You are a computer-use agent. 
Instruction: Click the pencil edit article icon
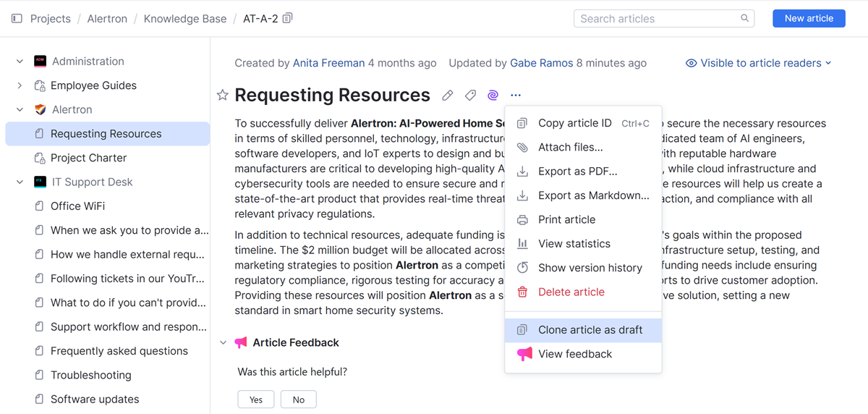point(448,95)
